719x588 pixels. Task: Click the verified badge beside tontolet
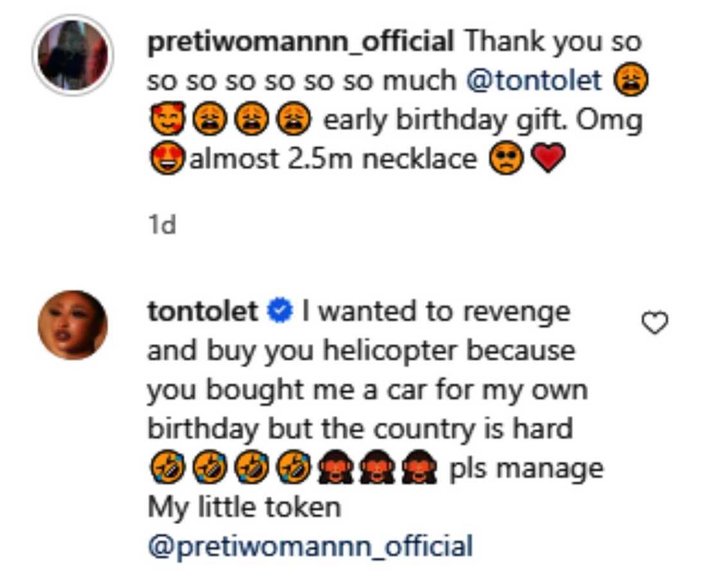pos(281,312)
